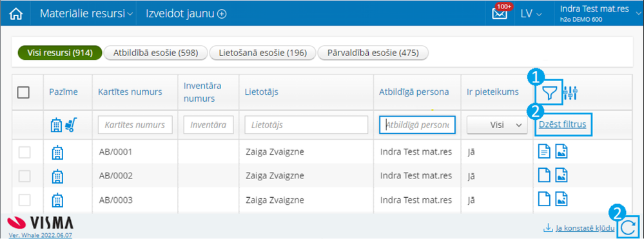Open the Ir pieteikums Visi dropdown
Image resolution: width=644 pixels, height=239 pixels.
pyautogui.click(x=497, y=125)
